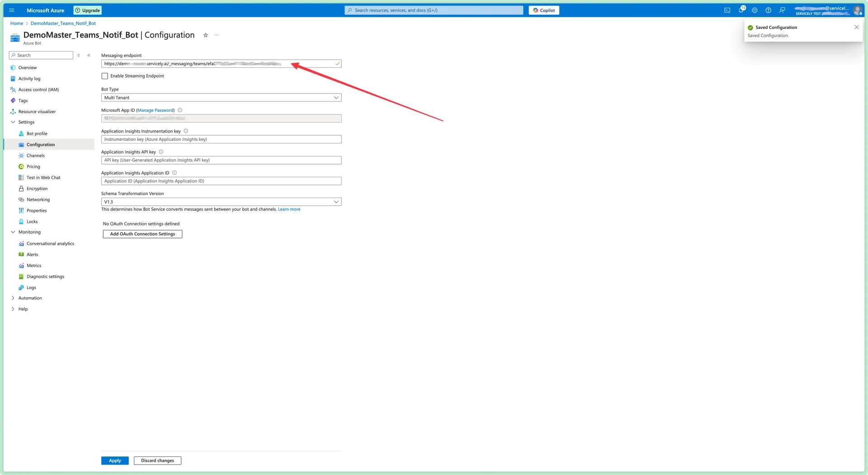Viewport: 868px width, 475px height.
Task: Click the Microsoft Azure logo text
Action: click(45, 10)
